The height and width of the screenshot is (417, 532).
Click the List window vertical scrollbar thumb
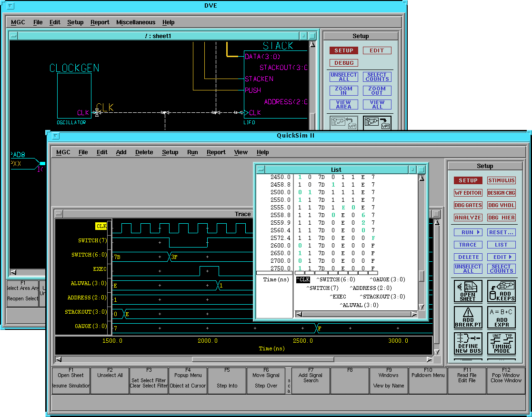click(422, 276)
